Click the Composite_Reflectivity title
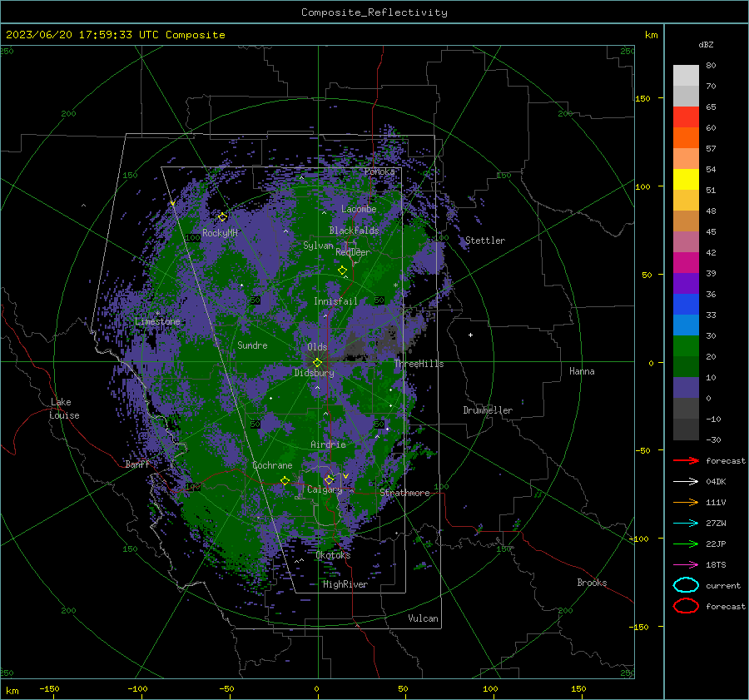The height and width of the screenshot is (700, 749). (x=374, y=12)
